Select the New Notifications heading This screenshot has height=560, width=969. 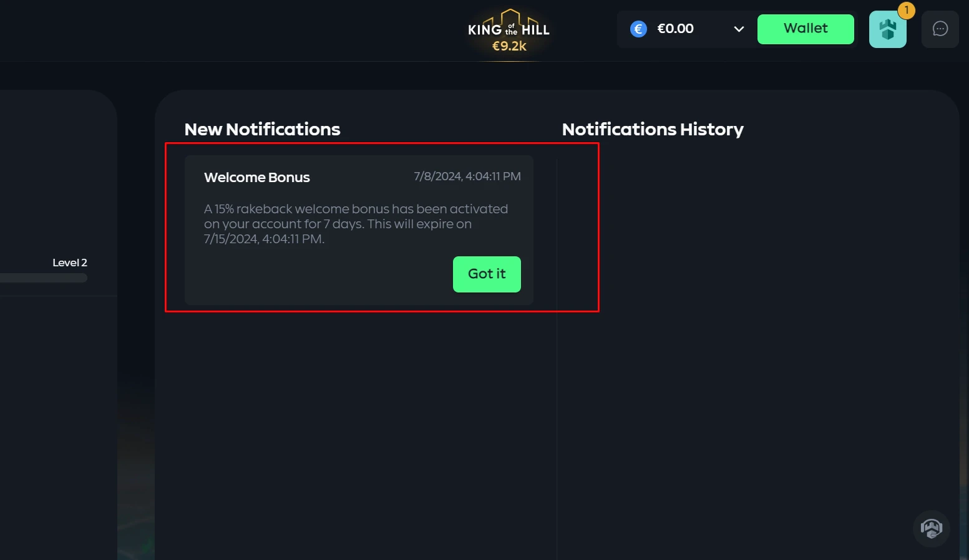coord(262,129)
